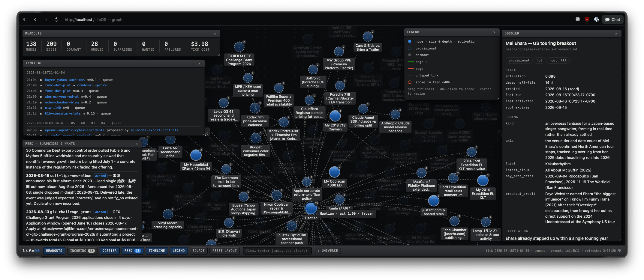Image resolution: width=644 pixels, height=280 pixels.
Task: Select the Softronic Porsche ECU tuning node circle
Action: (313, 70)
